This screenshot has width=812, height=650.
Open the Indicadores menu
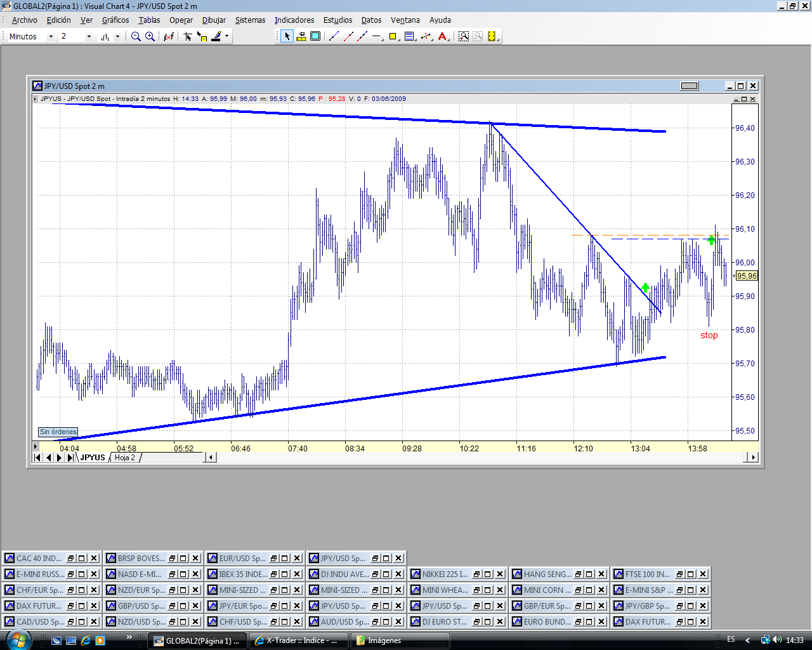click(294, 20)
